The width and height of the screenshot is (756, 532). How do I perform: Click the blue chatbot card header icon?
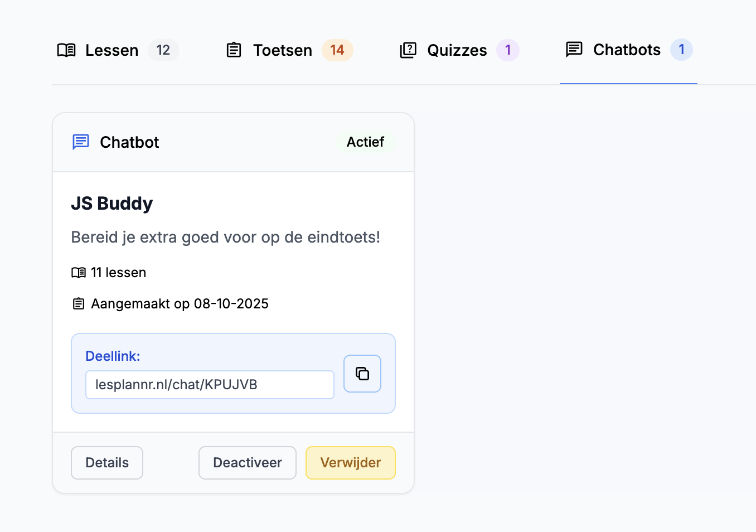click(x=81, y=142)
